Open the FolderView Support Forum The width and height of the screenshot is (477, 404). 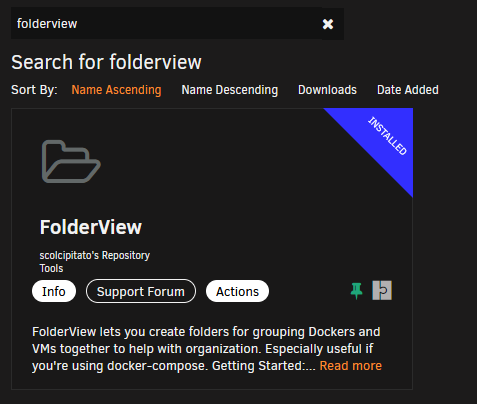point(141,291)
